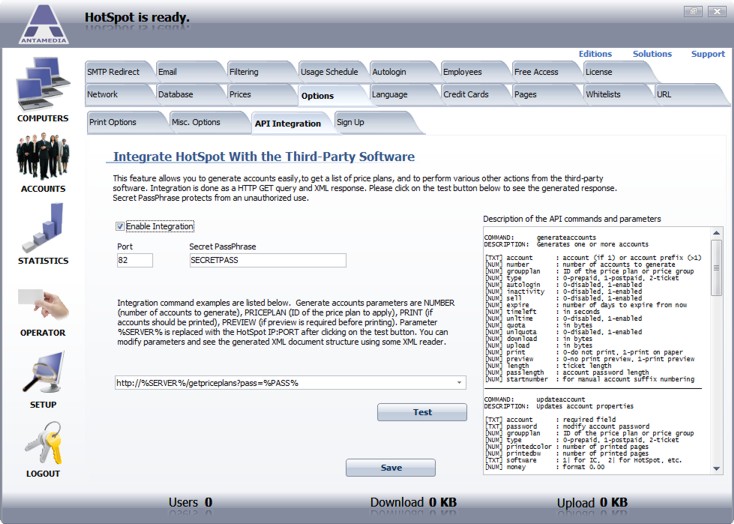Click the restore window button
This screenshot has width=734, height=524.
pyautogui.click(x=693, y=11)
